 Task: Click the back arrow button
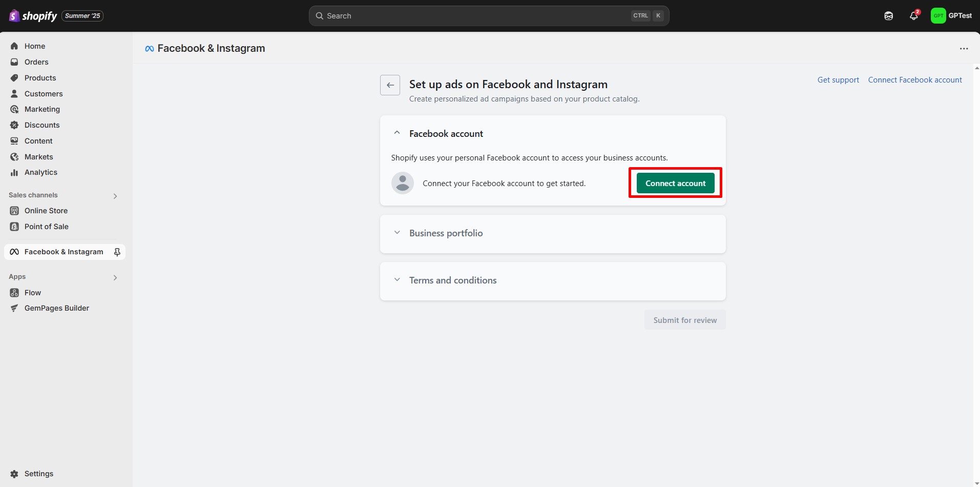pyautogui.click(x=390, y=85)
